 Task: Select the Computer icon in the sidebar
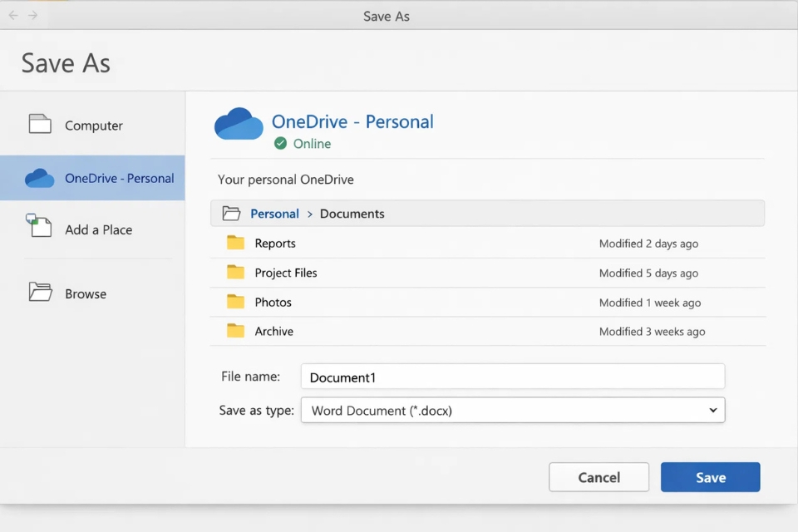point(40,121)
